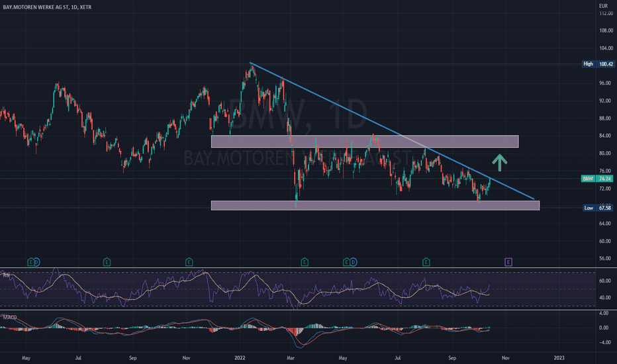
Task: Click the EUR currency label
Action: click(603, 6)
